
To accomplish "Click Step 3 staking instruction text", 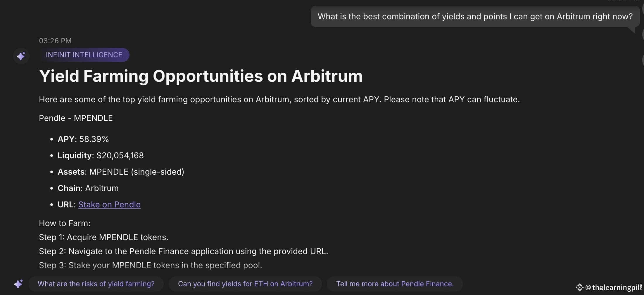I will tap(151, 265).
